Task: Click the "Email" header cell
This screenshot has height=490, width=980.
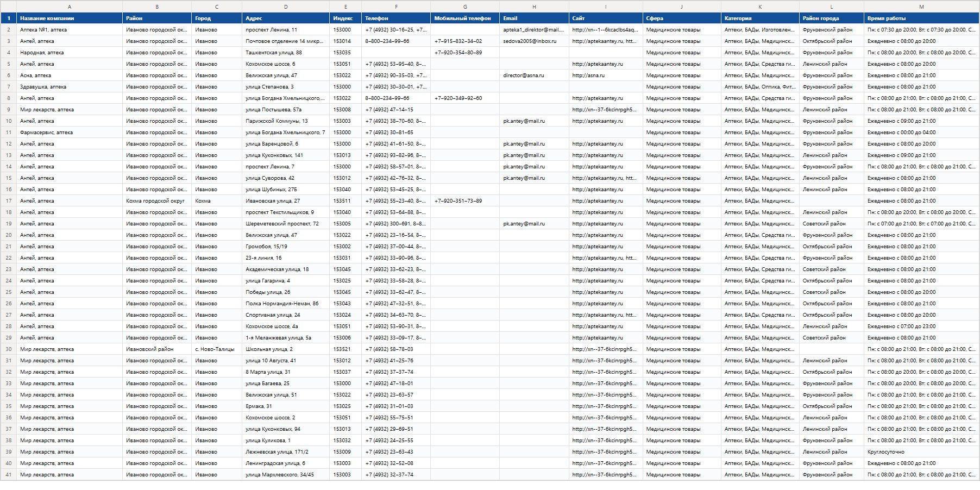Action: (534, 18)
